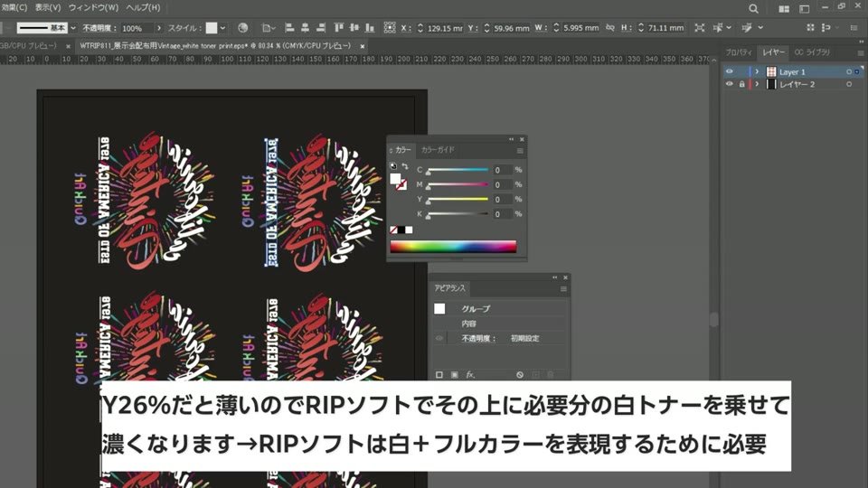This screenshot has height=488, width=868.
Task: Click the reference point grid icon
Action: [389, 27]
